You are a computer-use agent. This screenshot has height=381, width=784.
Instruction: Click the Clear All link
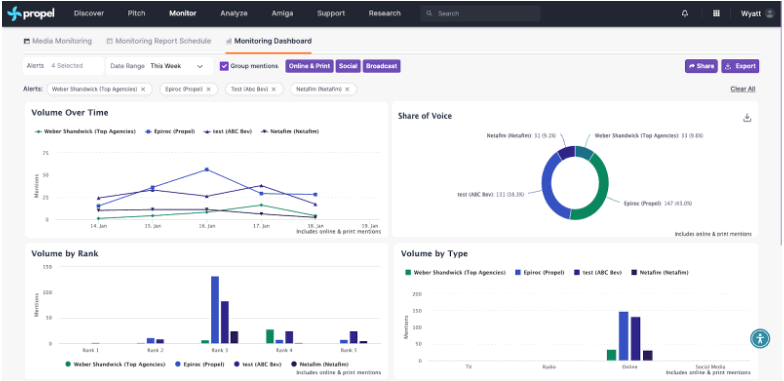pyautogui.click(x=742, y=89)
